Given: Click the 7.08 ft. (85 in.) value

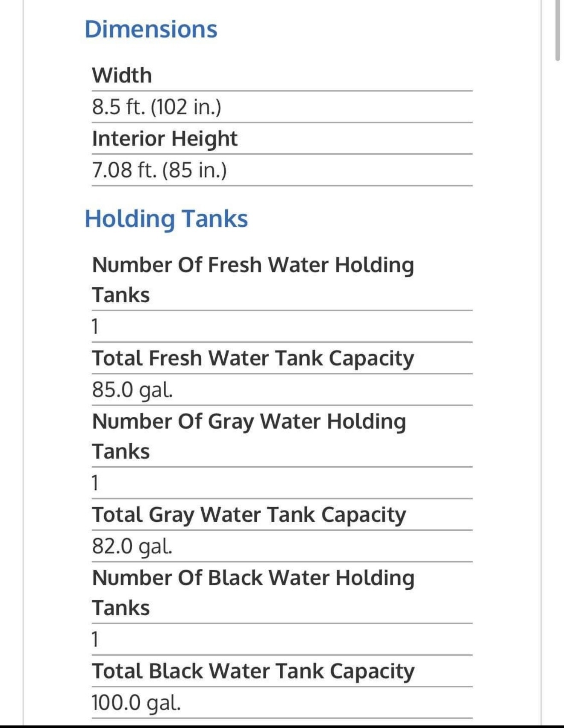Looking at the screenshot, I should coord(159,170).
